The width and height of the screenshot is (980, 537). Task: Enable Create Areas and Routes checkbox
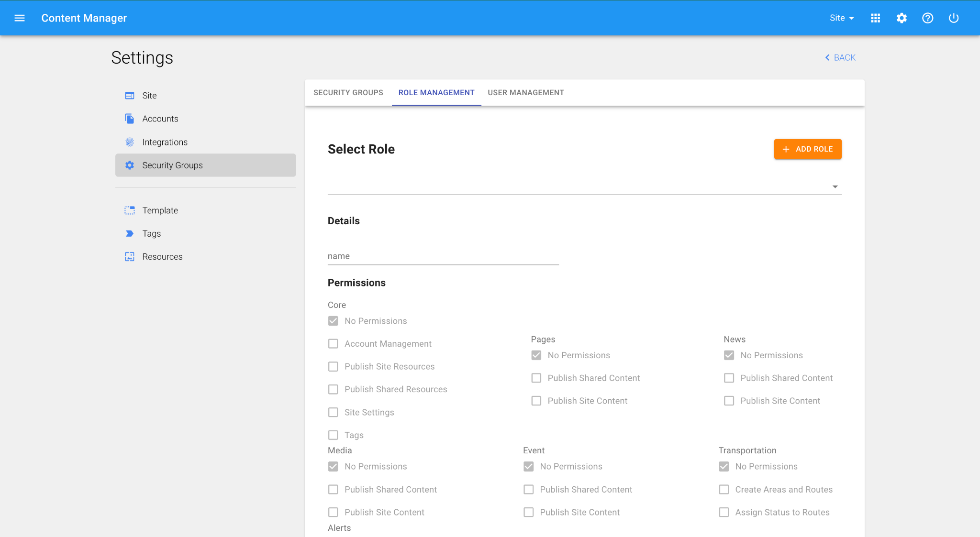(x=724, y=490)
